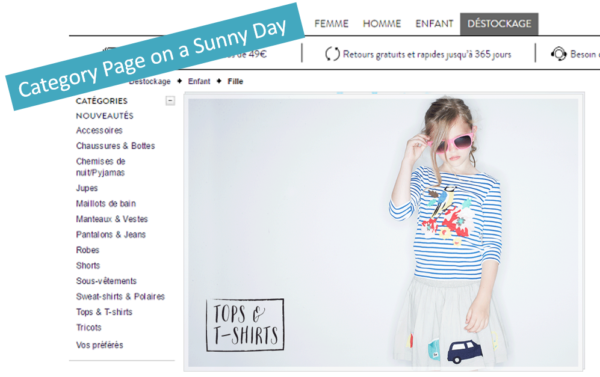Open the ENFANT menu tab
Viewport: 600px width, 377px height.
pos(434,24)
